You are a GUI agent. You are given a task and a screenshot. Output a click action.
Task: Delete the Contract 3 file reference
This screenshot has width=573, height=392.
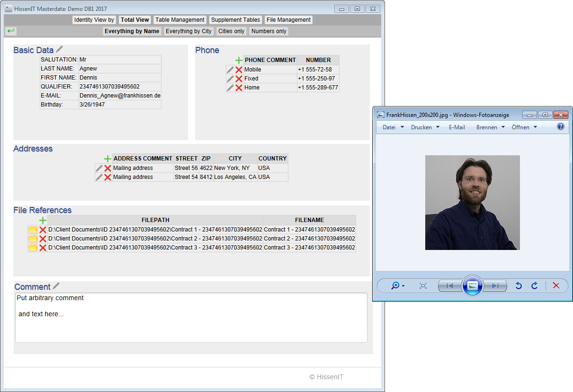(43, 248)
